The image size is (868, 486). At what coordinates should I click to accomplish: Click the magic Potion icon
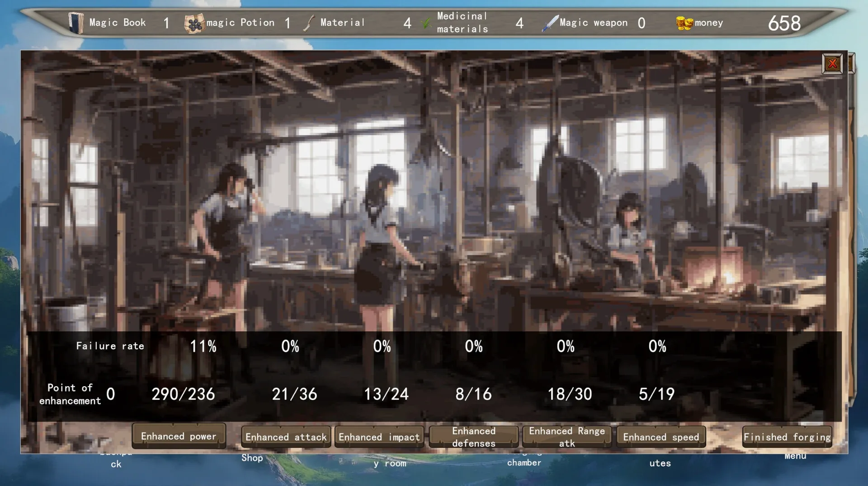pyautogui.click(x=194, y=23)
